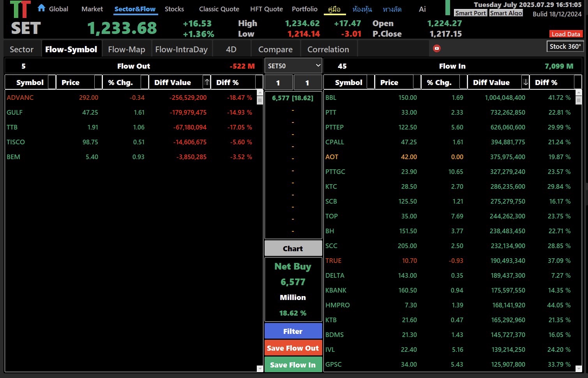Open the ห้องหุ้น link
Screen dimensions: 588x378
[x=362, y=9]
